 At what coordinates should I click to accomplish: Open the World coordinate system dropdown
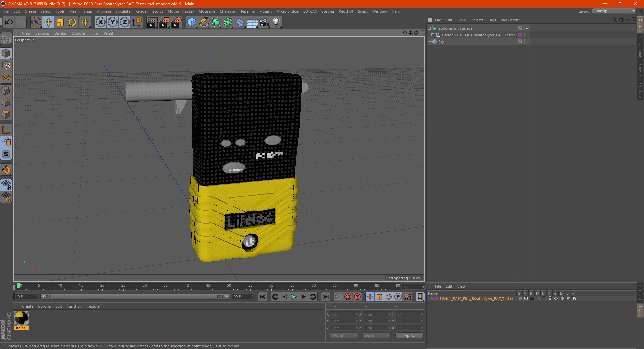[344, 335]
